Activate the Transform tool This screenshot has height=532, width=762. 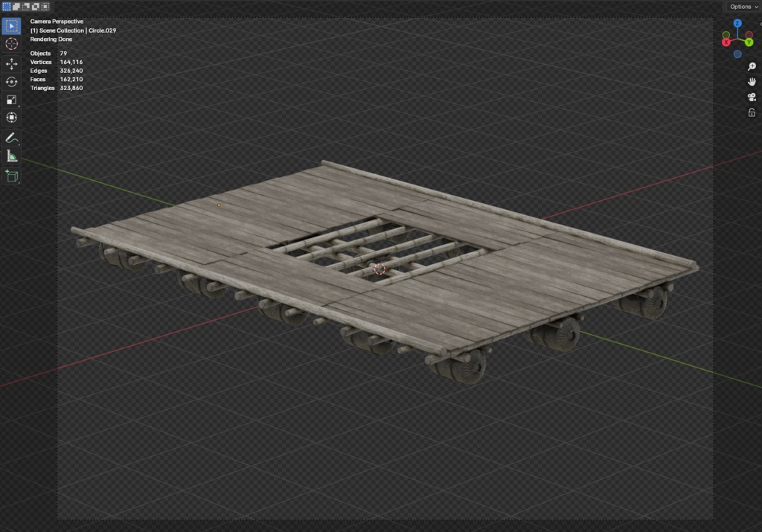click(x=12, y=118)
